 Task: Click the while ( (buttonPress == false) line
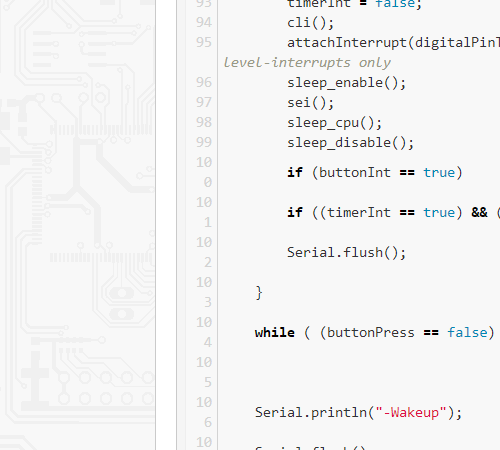coord(375,333)
